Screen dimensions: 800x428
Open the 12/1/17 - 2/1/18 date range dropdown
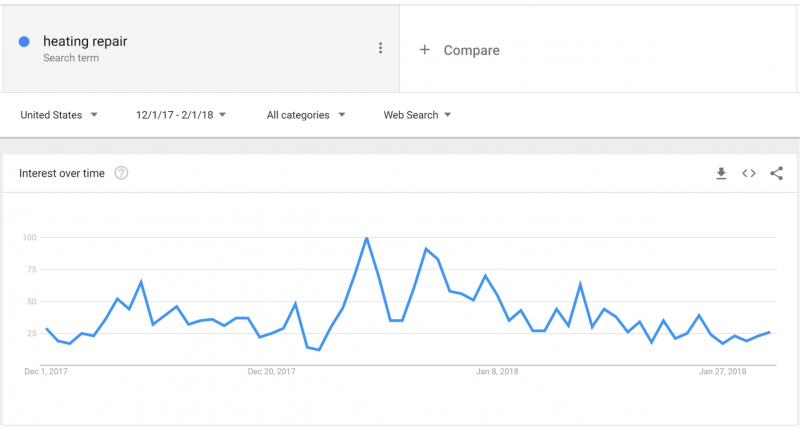click(x=181, y=115)
